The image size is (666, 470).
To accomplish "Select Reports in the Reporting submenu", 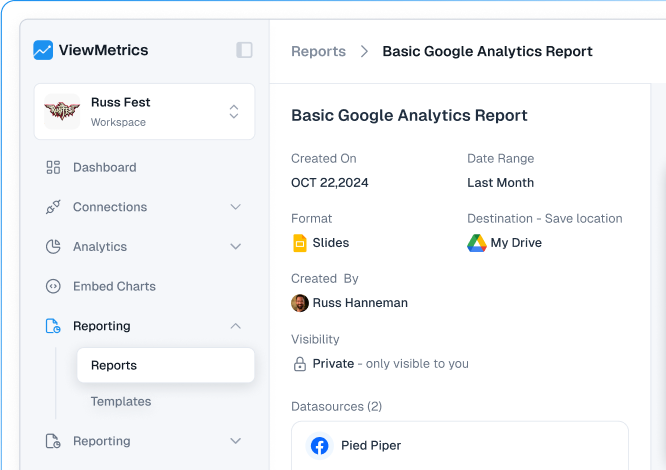I will pos(114,365).
